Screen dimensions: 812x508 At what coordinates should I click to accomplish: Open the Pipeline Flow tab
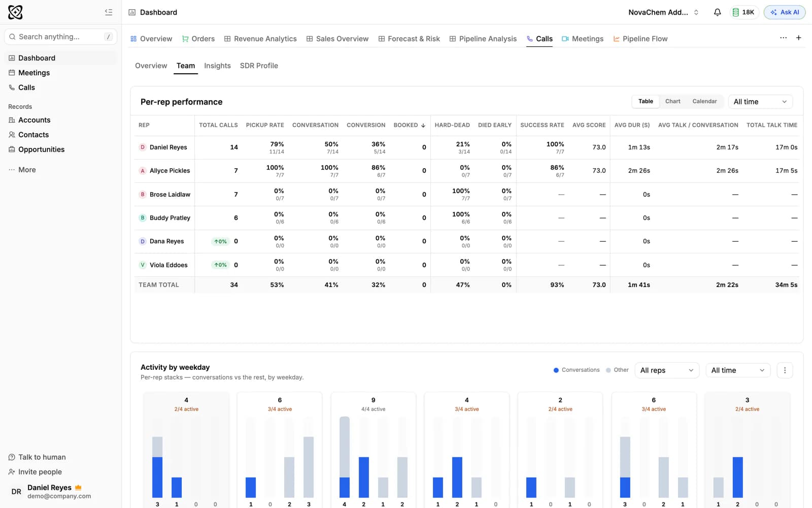tap(640, 39)
